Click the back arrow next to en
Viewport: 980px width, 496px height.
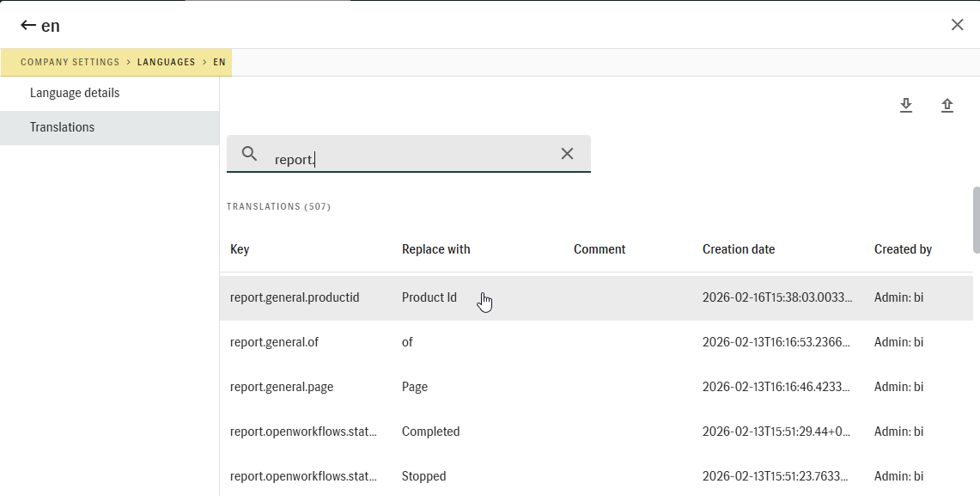tap(27, 26)
